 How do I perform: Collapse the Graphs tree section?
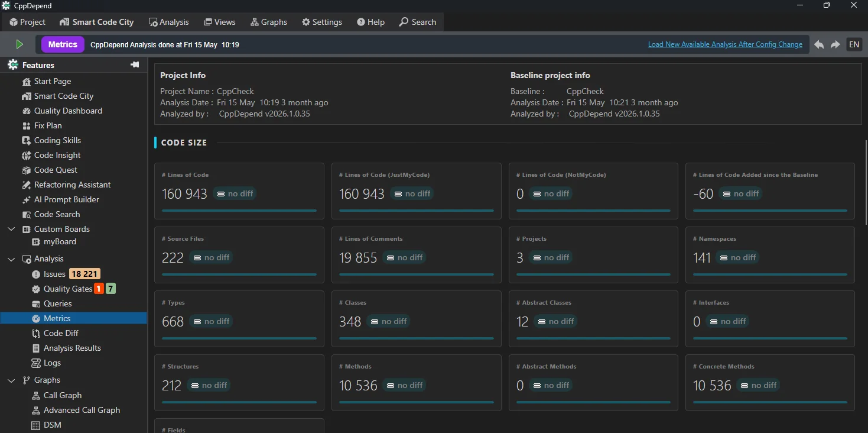click(x=11, y=380)
